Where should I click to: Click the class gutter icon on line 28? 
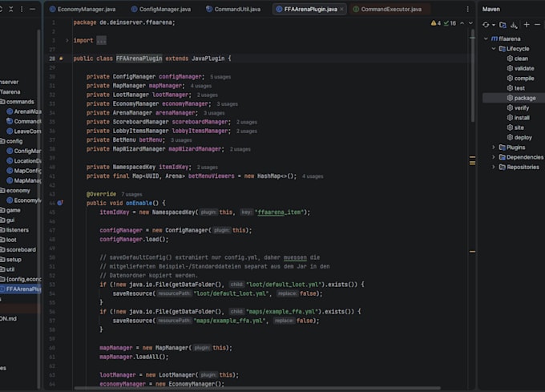pyautogui.click(x=61, y=59)
